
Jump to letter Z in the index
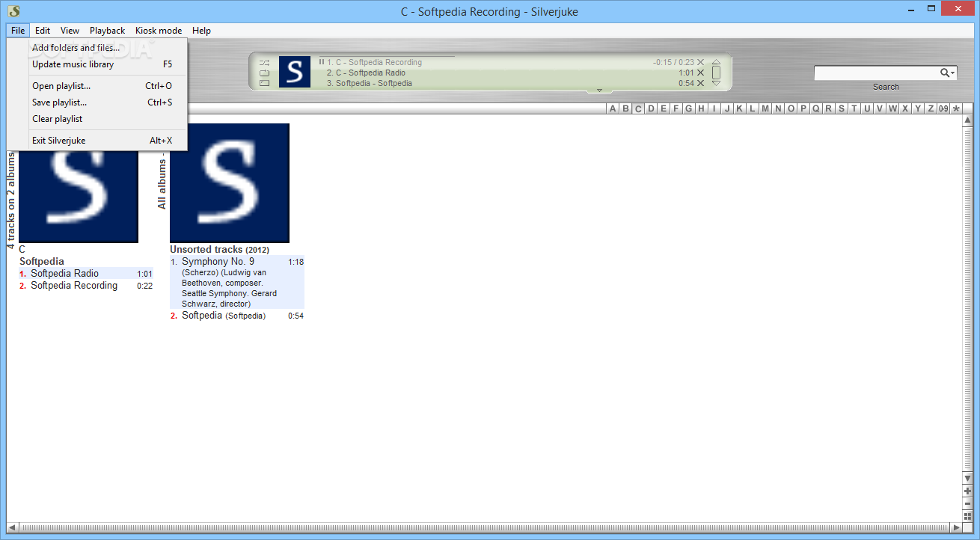[x=931, y=108]
